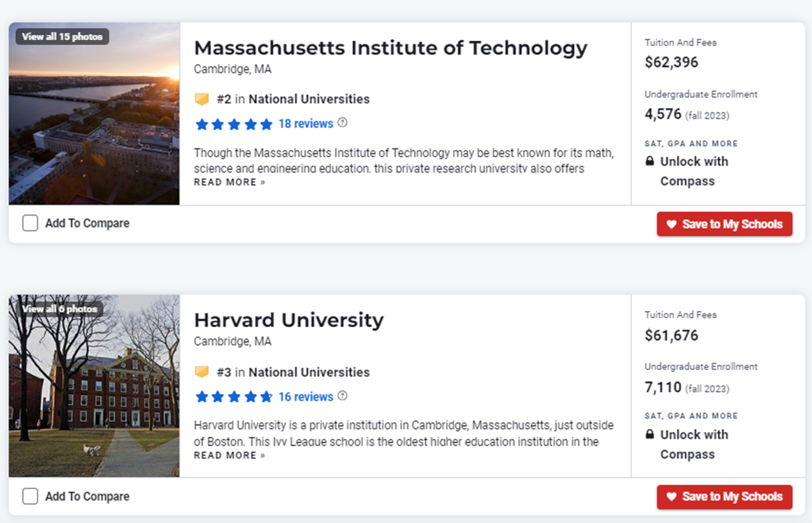The height and width of the screenshot is (523, 812).
Task: Click the MIT reviews help question-mark icon
Action: [342, 123]
